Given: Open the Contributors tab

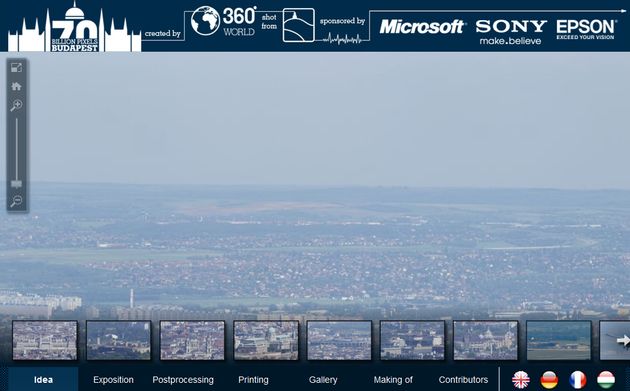Looking at the screenshot, I should [x=463, y=379].
